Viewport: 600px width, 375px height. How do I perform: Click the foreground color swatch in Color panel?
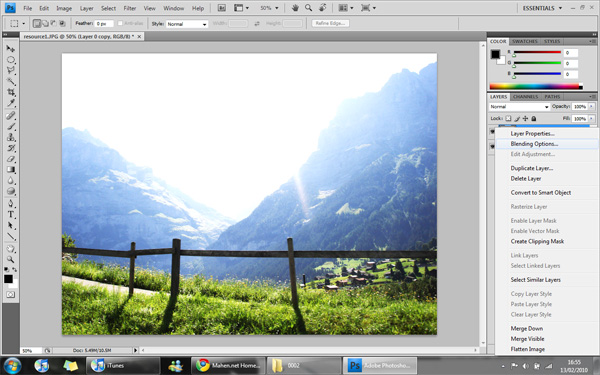496,54
